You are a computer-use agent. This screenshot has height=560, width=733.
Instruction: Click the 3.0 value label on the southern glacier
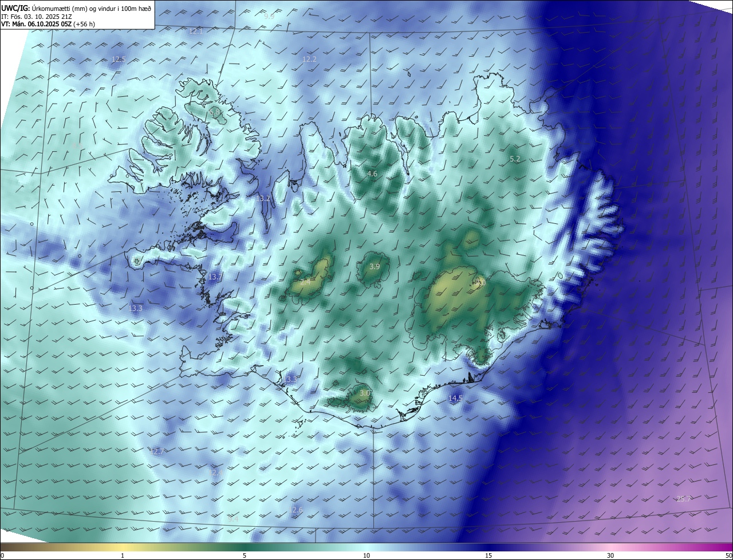pos(365,393)
